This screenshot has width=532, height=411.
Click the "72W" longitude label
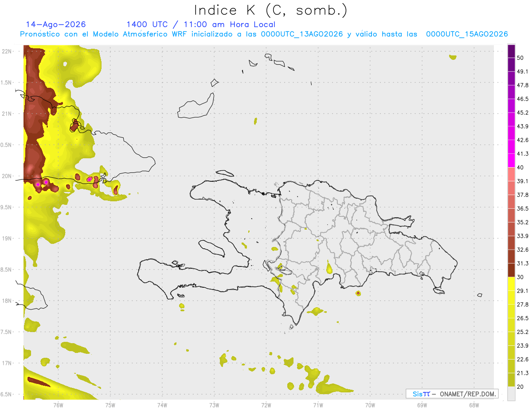pos(266,405)
